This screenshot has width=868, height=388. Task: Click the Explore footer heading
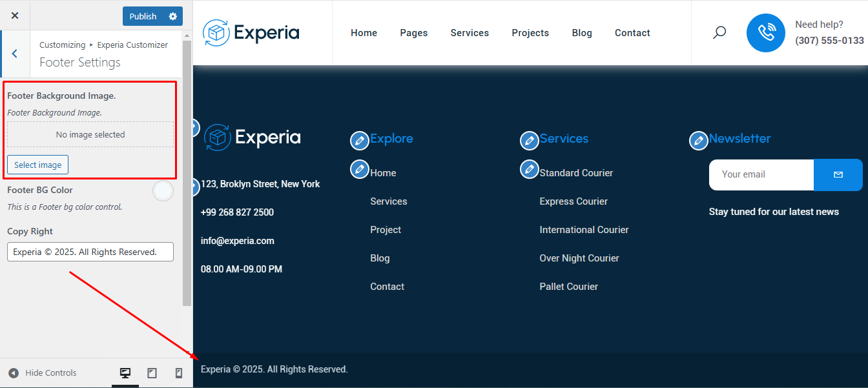391,138
